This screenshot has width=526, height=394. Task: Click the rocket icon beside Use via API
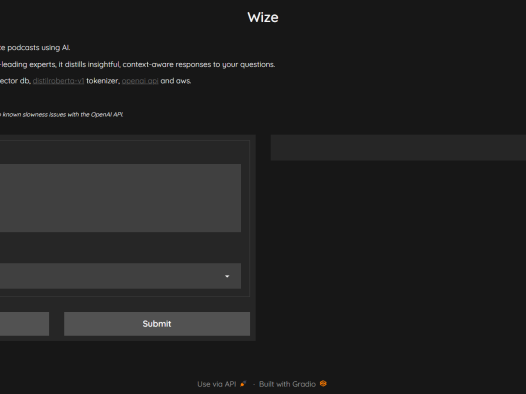click(243, 384)
